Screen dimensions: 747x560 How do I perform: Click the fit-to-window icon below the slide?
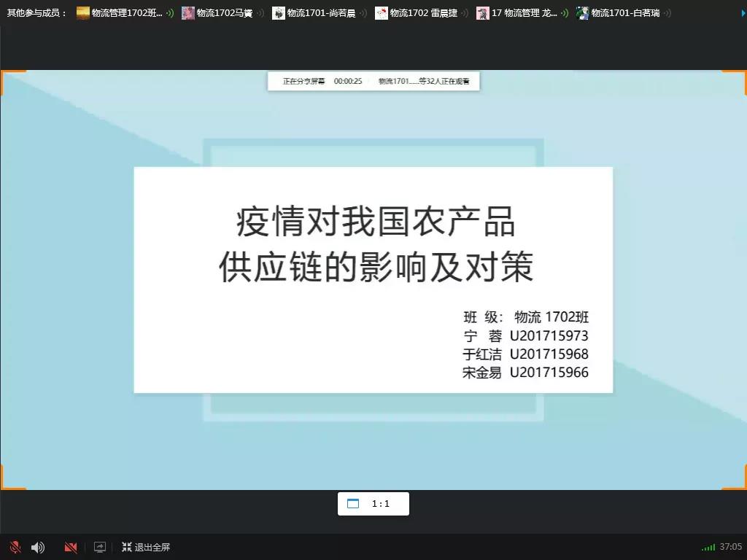[353, 504]
